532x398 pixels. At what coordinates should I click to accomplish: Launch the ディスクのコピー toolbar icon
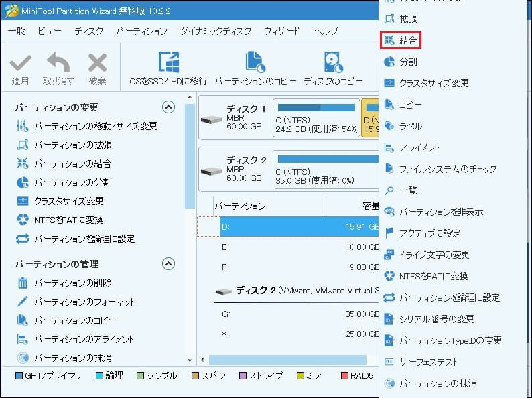333,62
